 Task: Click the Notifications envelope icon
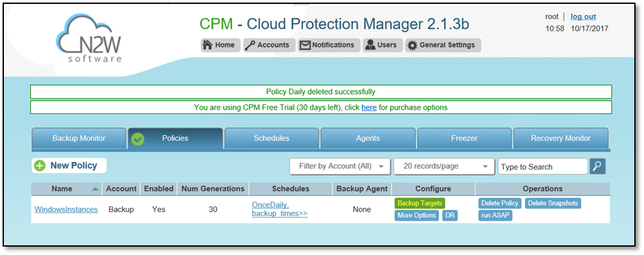305,45
